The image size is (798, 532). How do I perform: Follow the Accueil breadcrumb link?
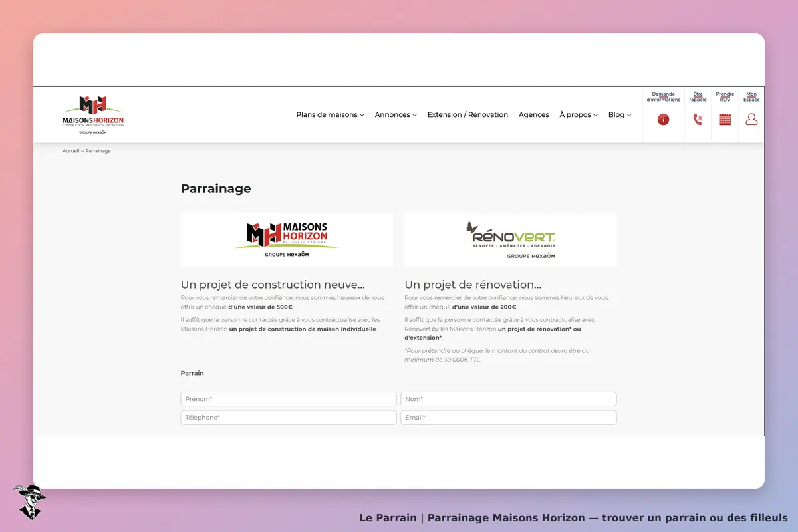coord(71,151)
